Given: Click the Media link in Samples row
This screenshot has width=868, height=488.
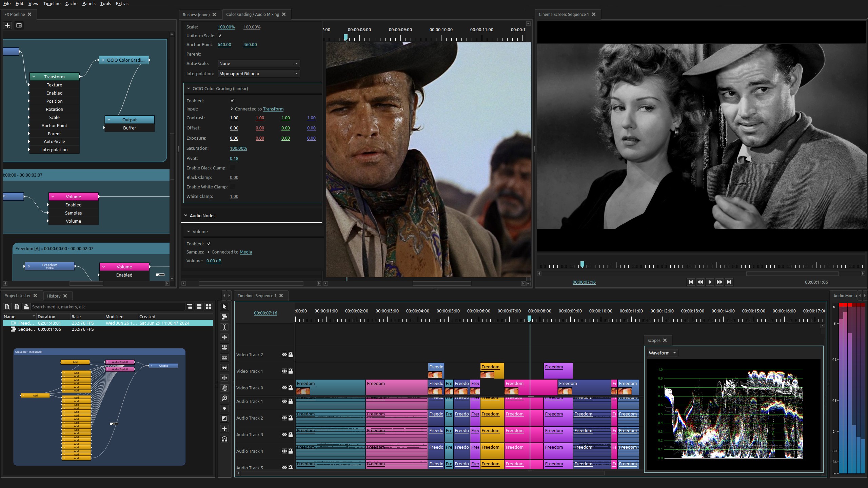Looking at the screenshot, I should 246,252.
